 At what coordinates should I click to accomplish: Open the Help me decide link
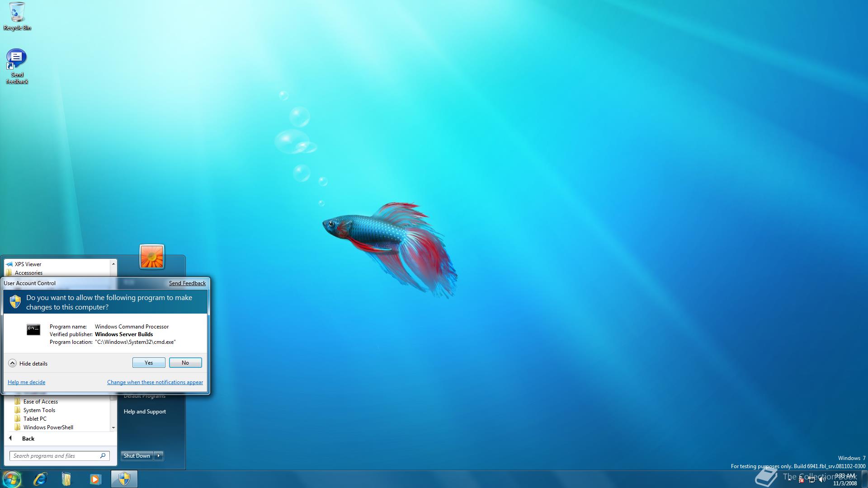point(26,382)
